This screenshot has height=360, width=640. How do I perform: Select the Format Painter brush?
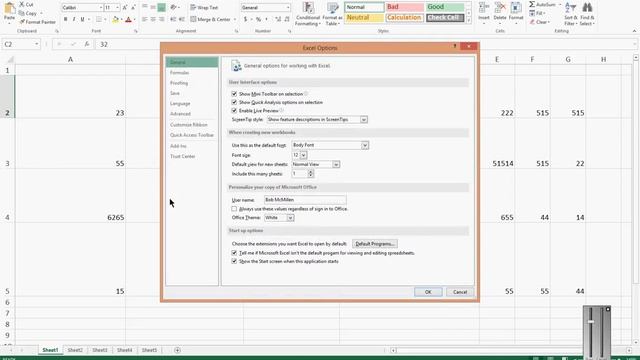tap(22, 22)
